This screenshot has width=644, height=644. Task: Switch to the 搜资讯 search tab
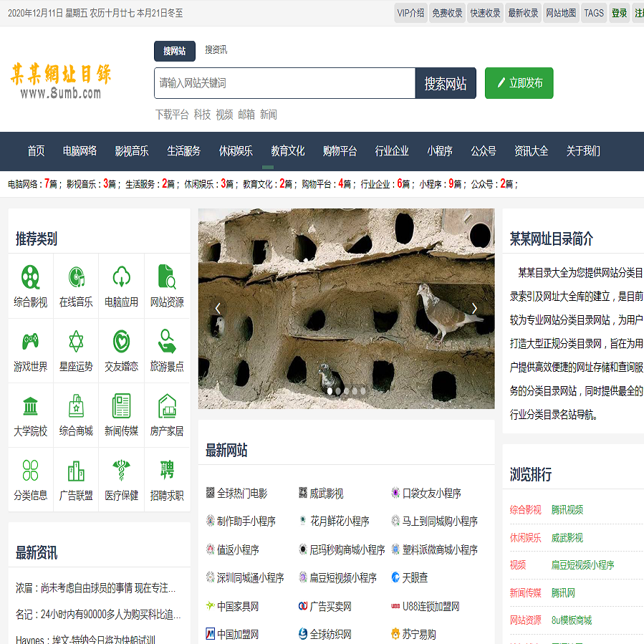pos(215,51)
